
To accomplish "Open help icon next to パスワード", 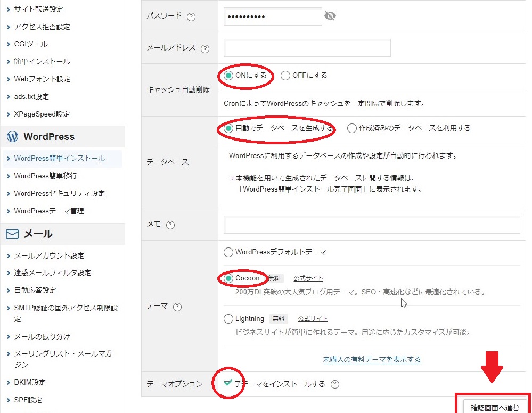I will [191, 16].
